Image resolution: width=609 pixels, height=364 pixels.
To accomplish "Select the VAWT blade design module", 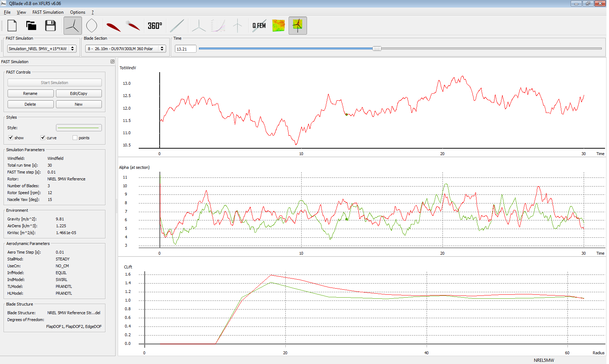I will (92, 25).
